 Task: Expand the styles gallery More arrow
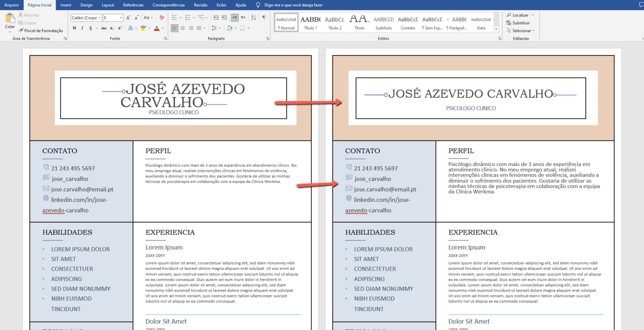coord(496,29)
